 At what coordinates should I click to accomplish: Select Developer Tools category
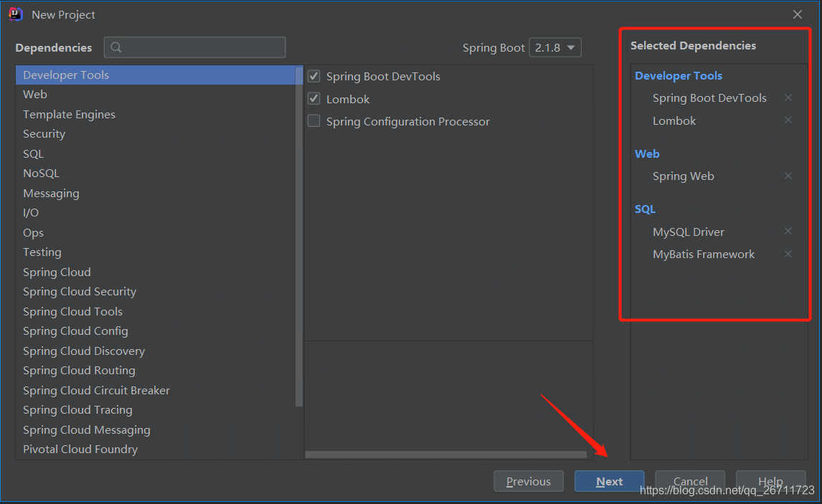point(159,75)
